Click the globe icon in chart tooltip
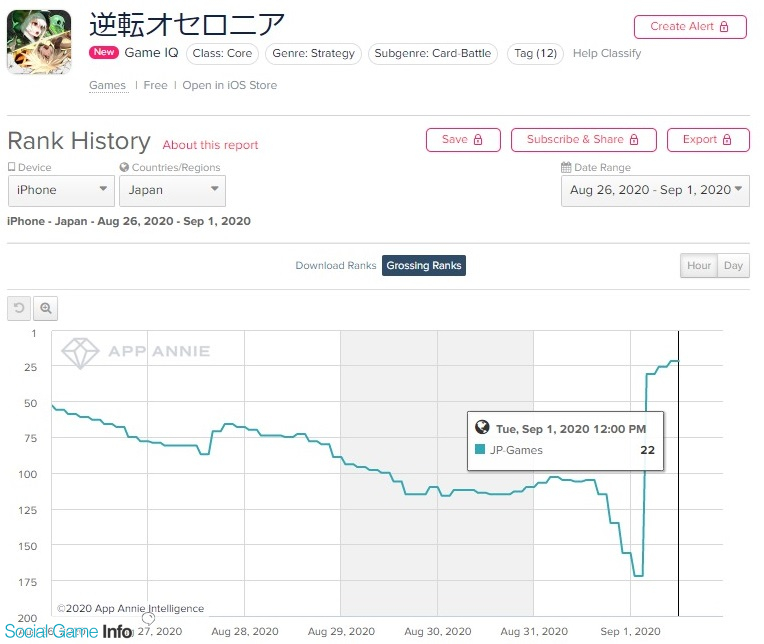 [482, 427]
